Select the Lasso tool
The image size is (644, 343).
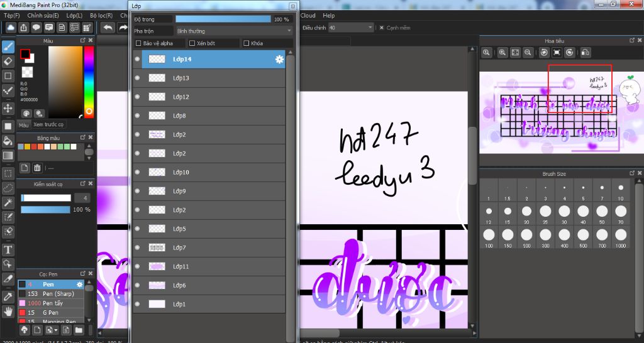click(8, 187)
